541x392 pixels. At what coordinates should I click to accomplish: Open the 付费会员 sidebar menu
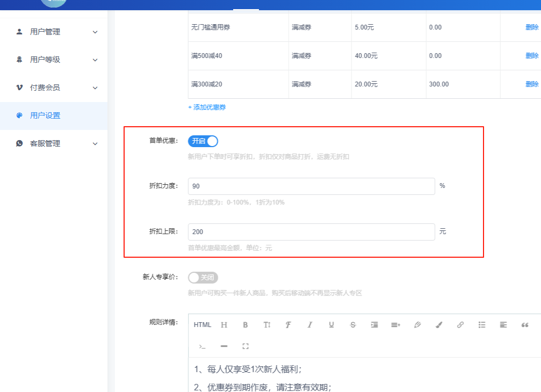[x=54, y=88]
